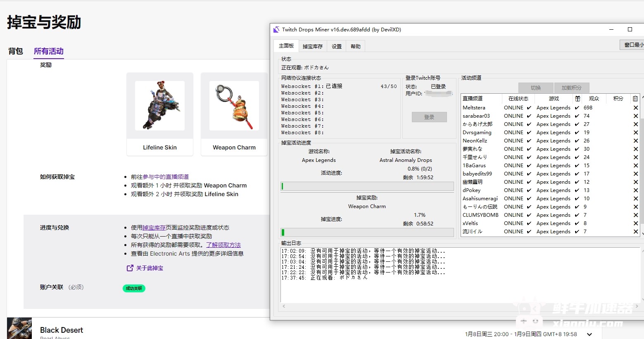The width and height of the screenshot is (644, 339).
Task: Select the CLUMSYBOMB channel name
Action: (x=480, y=215)
